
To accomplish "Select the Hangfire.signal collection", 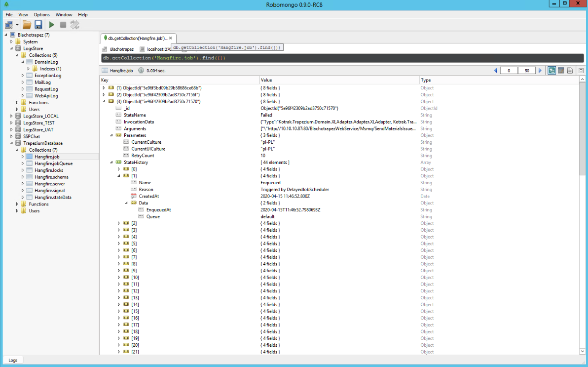I will 49,191.
